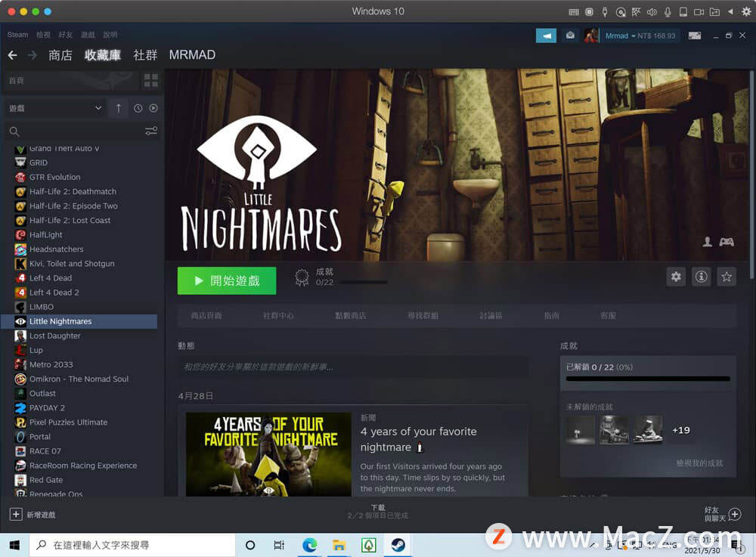
Task: Click the Mrmad profile avatar
Action: 591,36
